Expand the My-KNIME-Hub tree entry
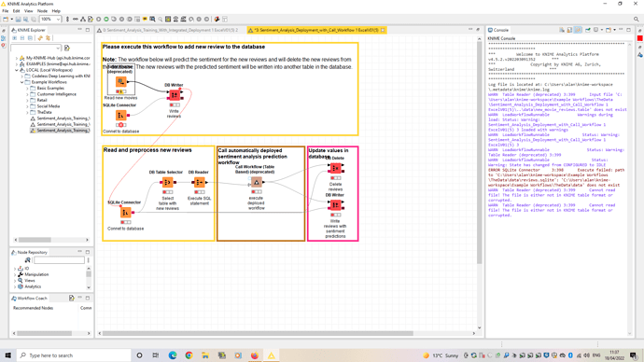 coord(17,58)
